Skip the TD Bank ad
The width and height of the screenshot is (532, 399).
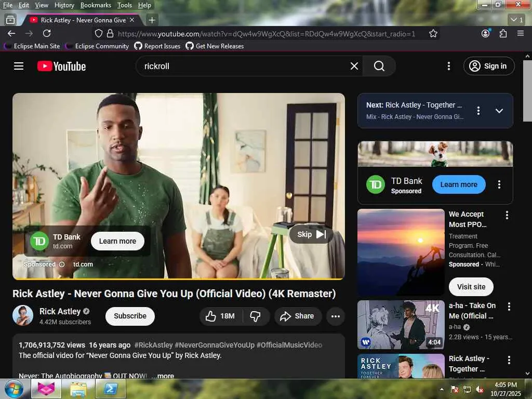click(x=311, y=234)
